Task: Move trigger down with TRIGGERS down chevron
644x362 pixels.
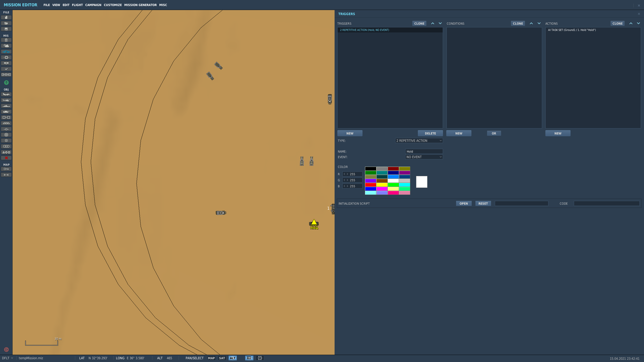Action: tap(440, 23)
